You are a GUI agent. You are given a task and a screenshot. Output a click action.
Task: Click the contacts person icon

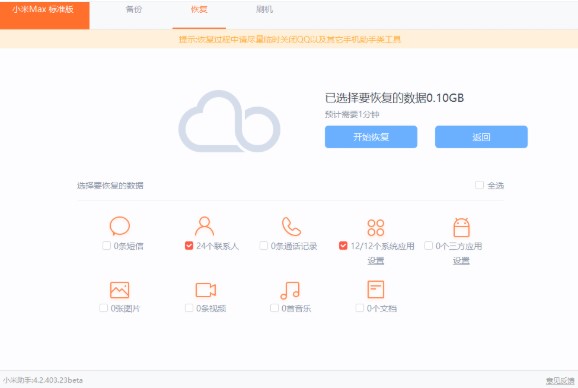coord(204,226)
